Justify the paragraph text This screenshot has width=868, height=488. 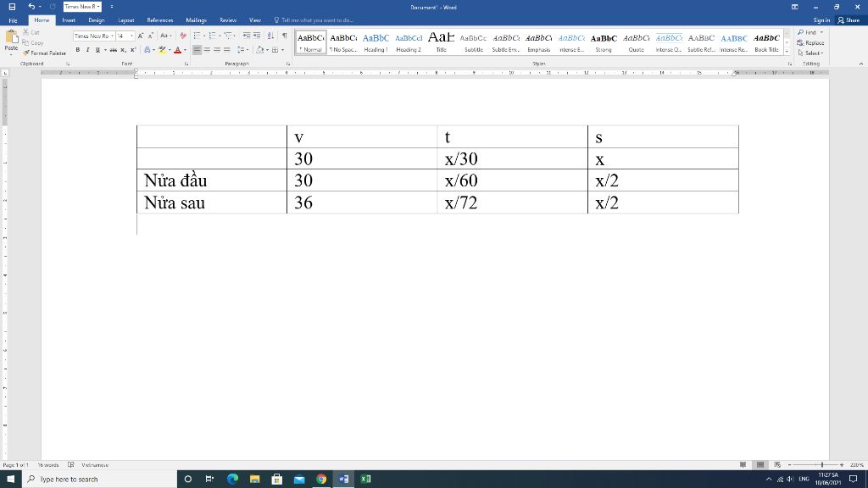[227, 50]
